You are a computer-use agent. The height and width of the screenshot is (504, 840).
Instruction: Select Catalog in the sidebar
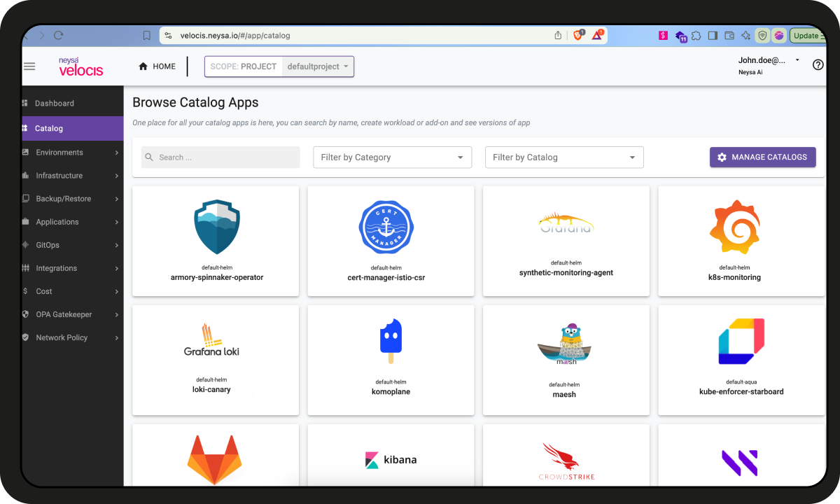(73, 129)
